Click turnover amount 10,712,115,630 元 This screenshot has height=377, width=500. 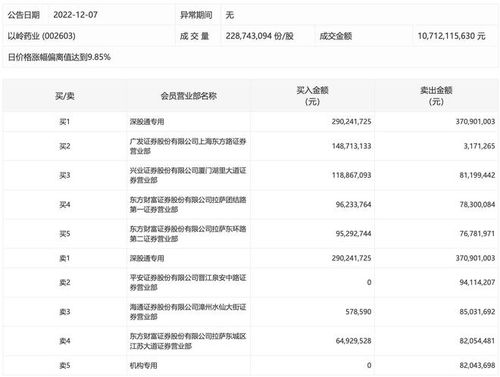click(x=451, y=36)
